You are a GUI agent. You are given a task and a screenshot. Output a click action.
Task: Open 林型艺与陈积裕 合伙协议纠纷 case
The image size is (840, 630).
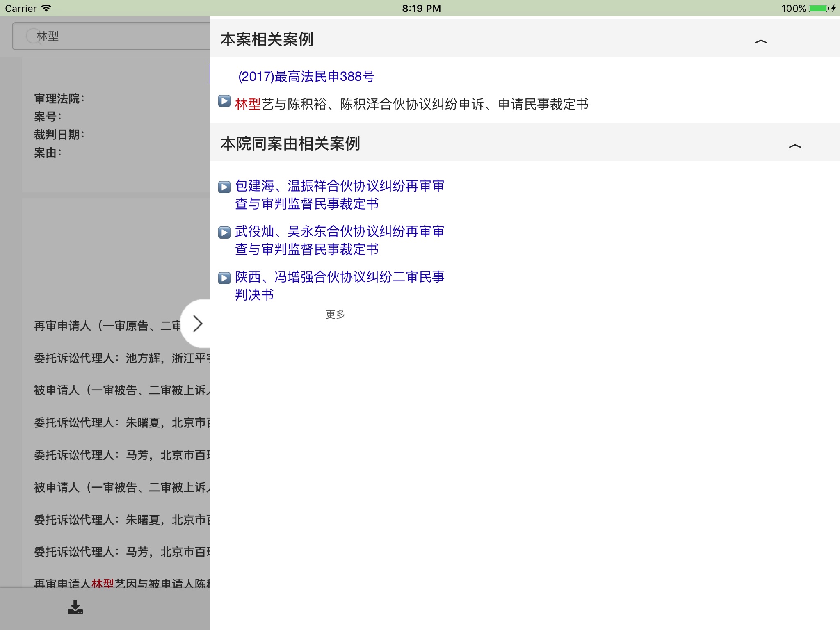click(412, 104)
